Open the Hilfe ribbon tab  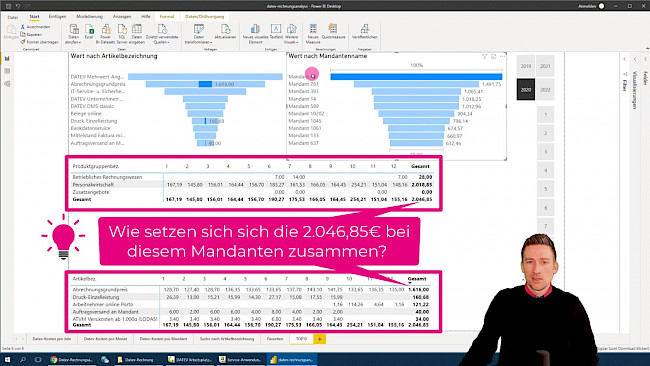(146, 17)
